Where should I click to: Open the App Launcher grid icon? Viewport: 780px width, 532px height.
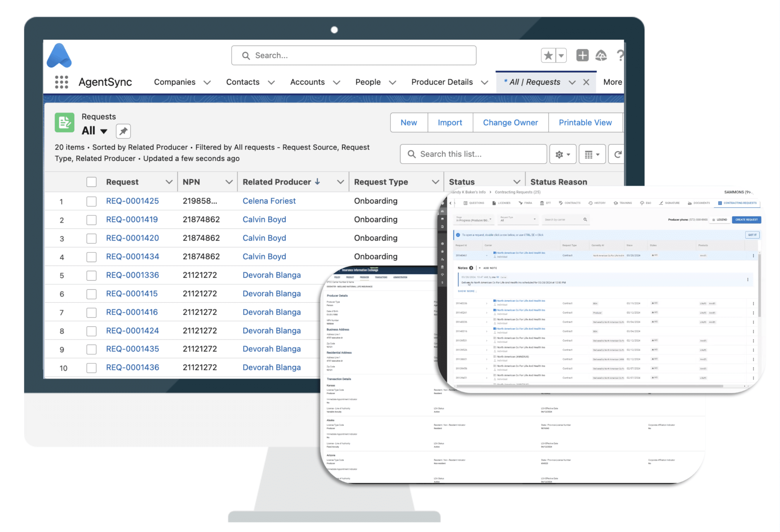tap(61, 82)
